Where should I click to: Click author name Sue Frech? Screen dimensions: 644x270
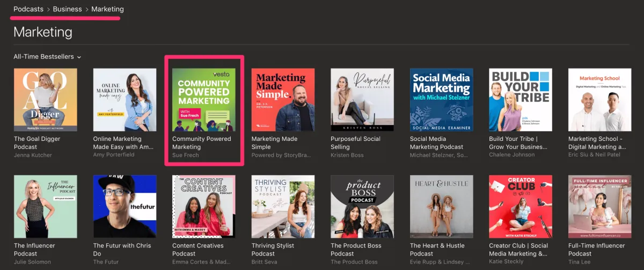[185, 155]
